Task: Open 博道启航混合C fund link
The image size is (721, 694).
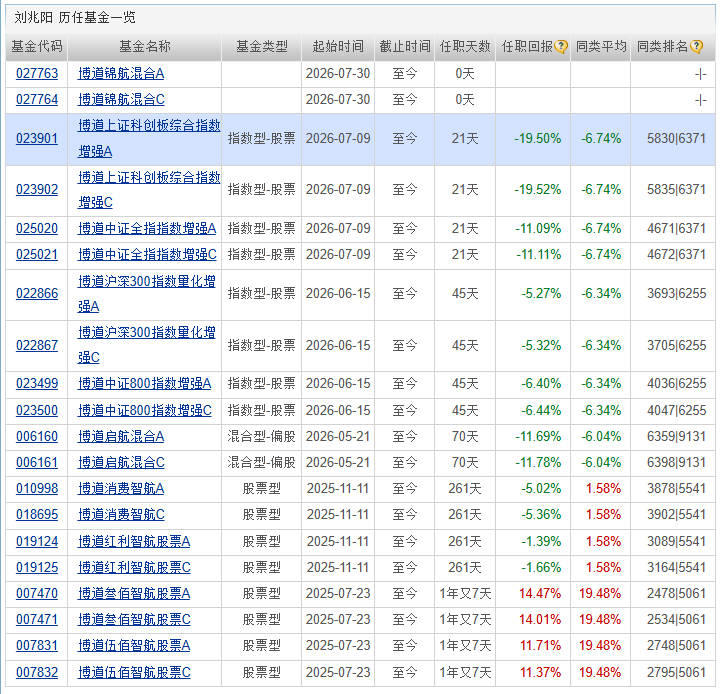Action: coord(121,463)
